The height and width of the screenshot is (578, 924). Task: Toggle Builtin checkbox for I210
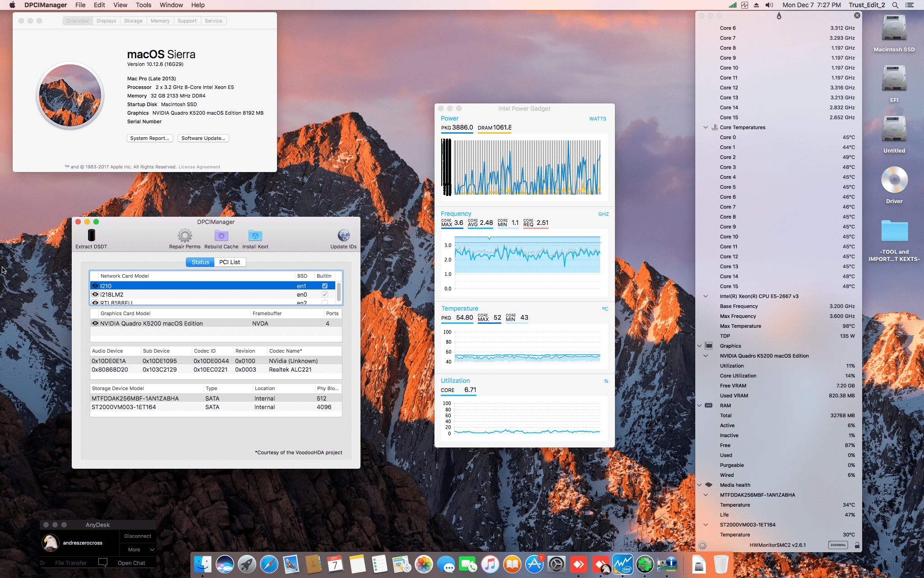[325, 286]
